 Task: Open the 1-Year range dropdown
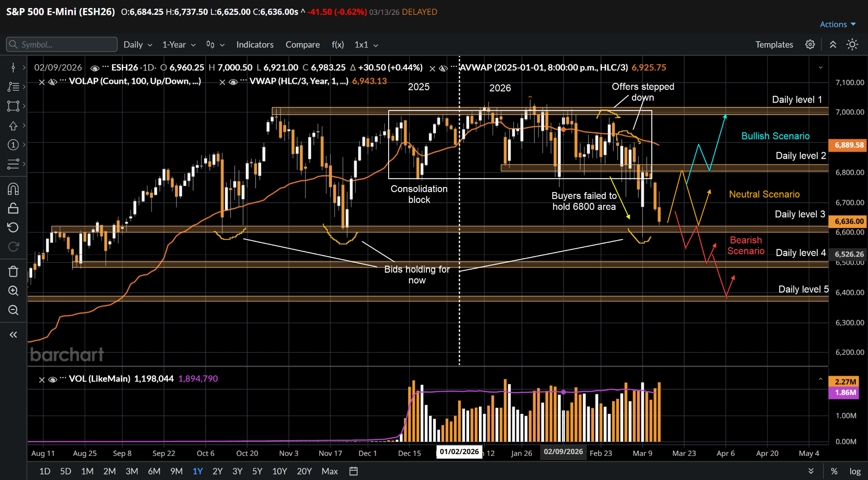click(x=179, y=45)
